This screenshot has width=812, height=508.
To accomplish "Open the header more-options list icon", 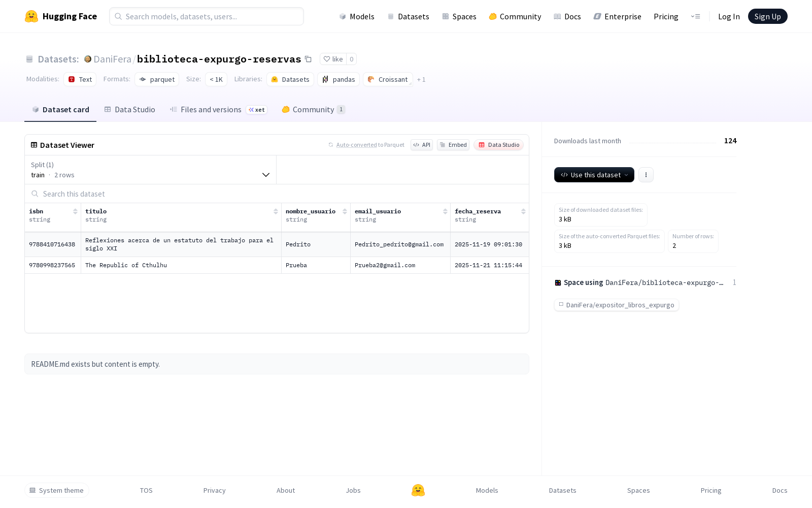I will (695, 16).
